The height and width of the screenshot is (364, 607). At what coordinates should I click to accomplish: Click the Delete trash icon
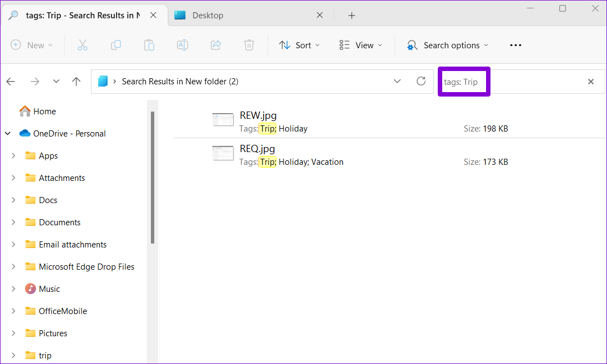(249, 45)
